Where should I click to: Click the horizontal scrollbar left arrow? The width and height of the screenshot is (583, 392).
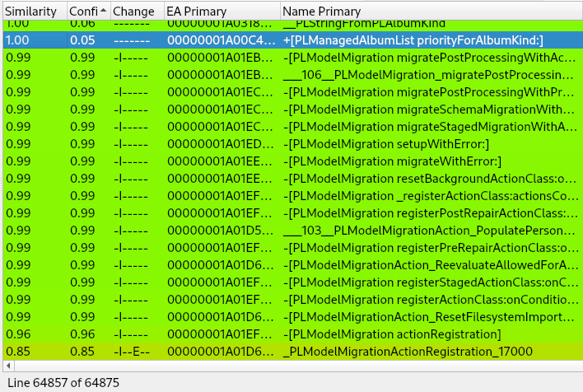[8, 366]
